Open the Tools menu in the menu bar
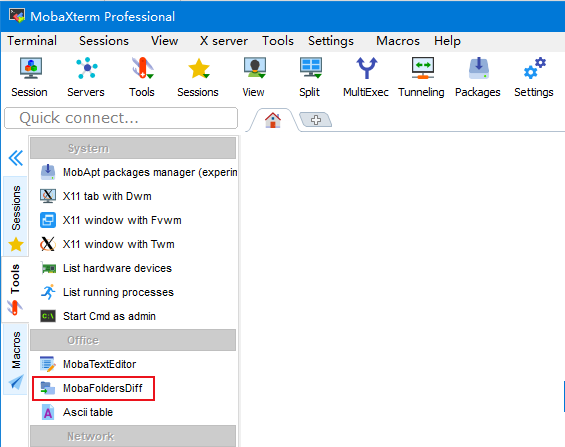The height and width of the screenshot is (447, 565). pyautogui.click(x=278, y=41)
